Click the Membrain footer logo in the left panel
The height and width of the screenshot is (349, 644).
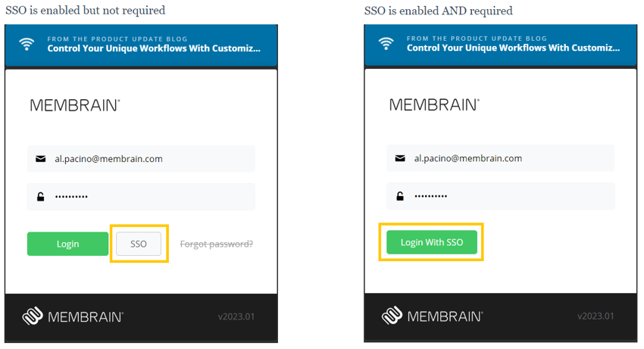point(73,316)
